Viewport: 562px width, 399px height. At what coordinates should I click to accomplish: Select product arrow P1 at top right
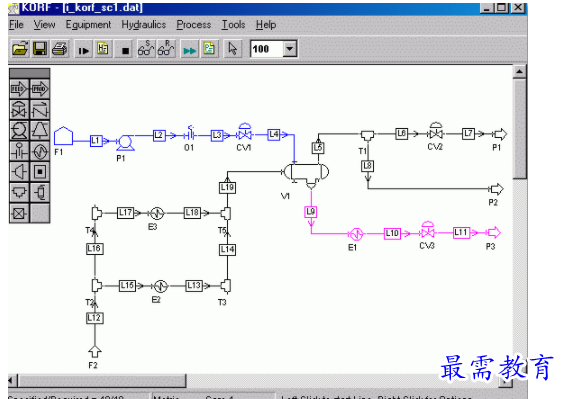tap(500, 134)
